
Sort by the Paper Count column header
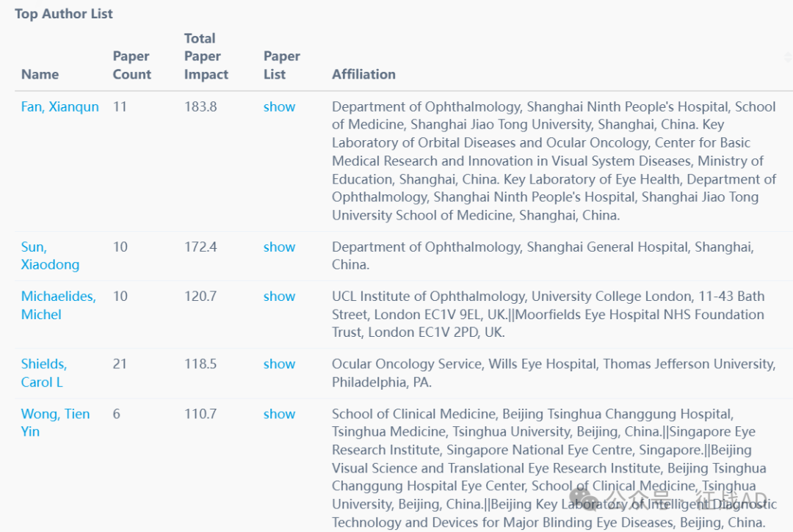131,65
